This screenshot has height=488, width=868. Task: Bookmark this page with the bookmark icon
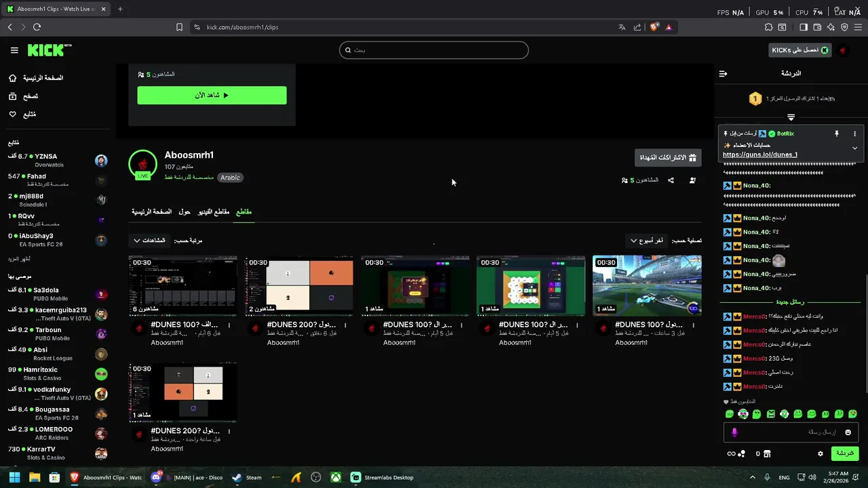coord(179,27)
